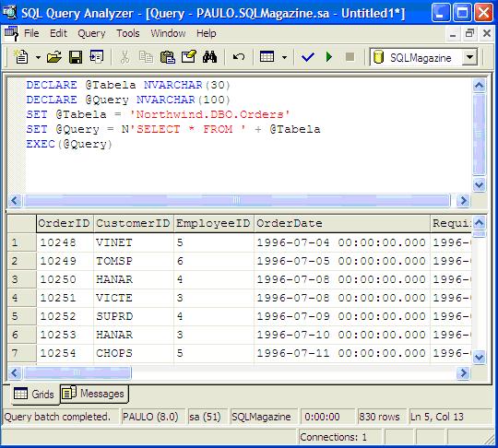
Task: Open the Tools menu
Action: [x=127, y=33]
